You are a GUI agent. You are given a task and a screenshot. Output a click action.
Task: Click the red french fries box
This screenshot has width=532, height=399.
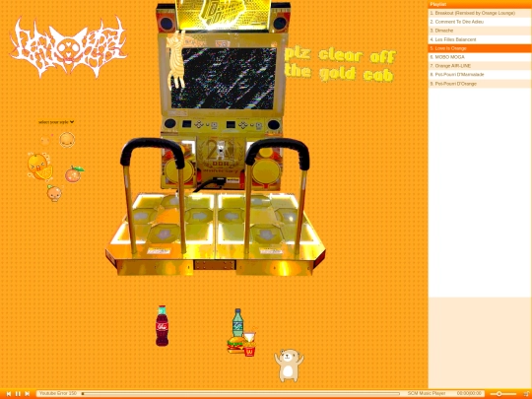click(x=249, y=351)
